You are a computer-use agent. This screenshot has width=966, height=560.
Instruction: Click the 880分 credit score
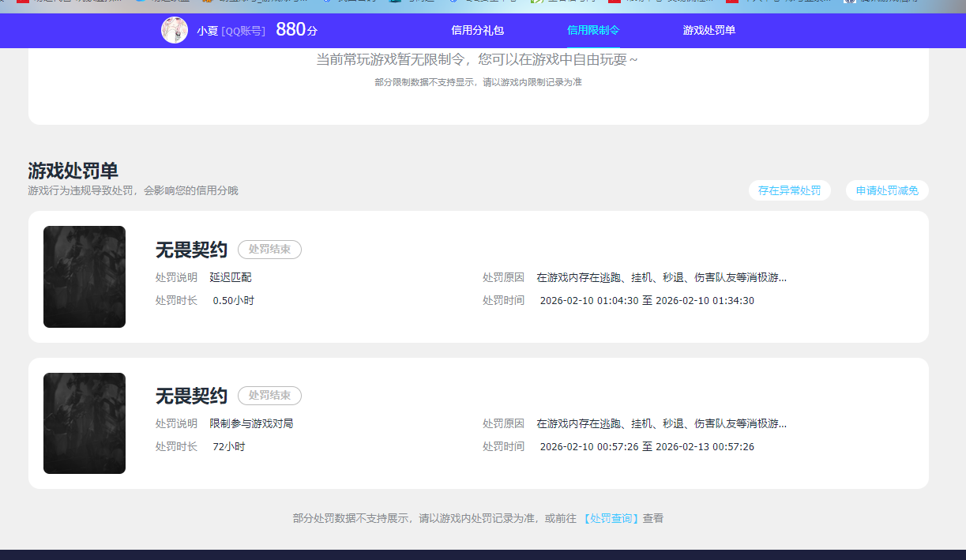tap(296, 30)
